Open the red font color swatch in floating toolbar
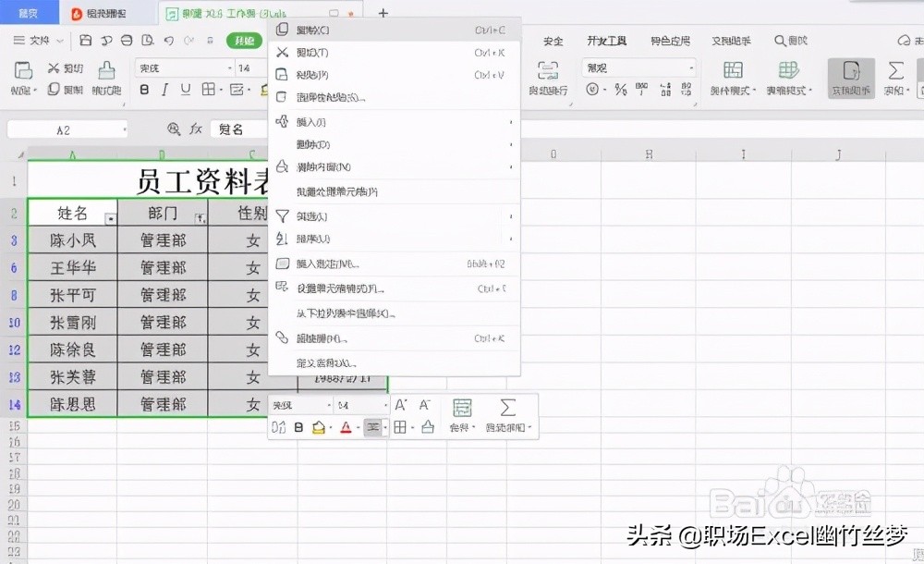The height and width of the screenshot is (564, 924). [x=345, y=427]
